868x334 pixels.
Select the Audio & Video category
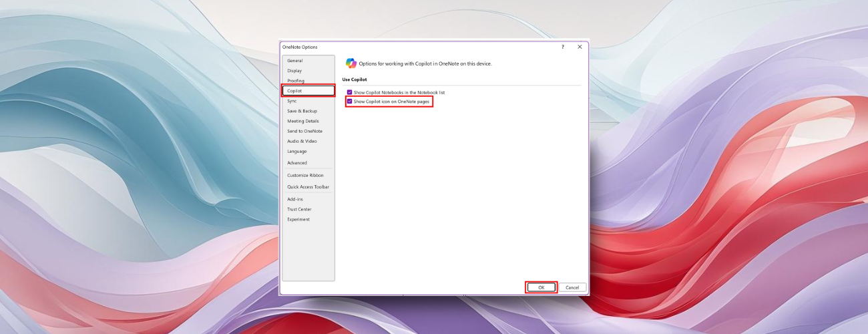[308, 141]
